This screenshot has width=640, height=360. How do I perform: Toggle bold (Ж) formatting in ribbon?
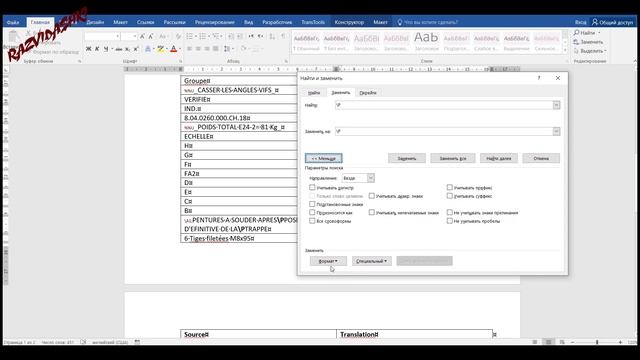89,49
